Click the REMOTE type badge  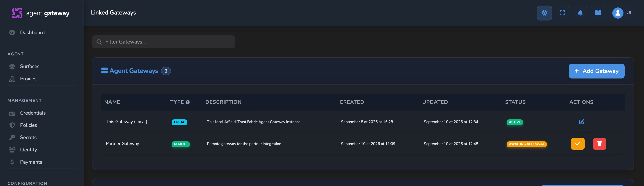click(181, 144)
